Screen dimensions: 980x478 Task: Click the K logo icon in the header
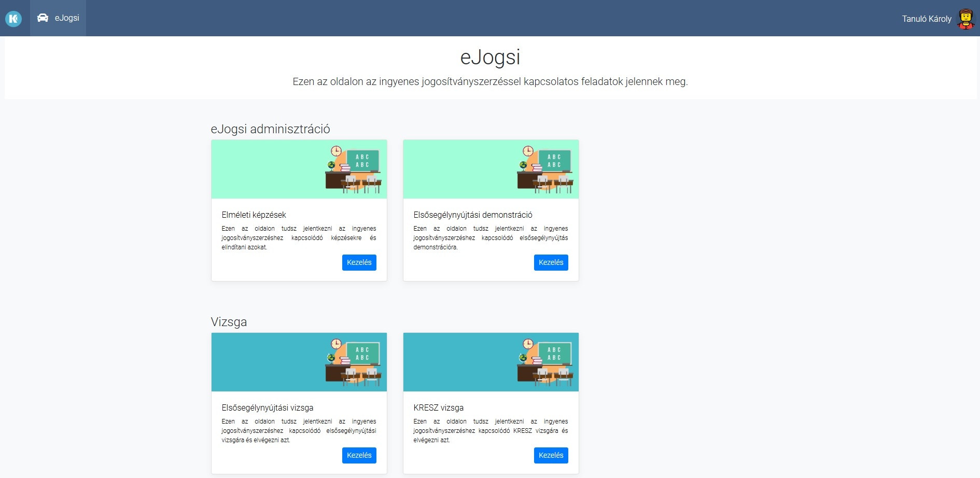point(13,19)
